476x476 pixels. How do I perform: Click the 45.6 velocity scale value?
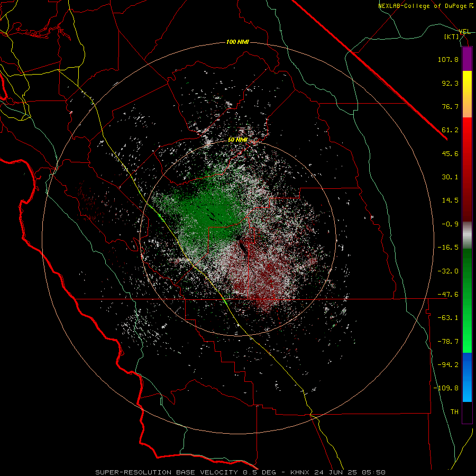point(450,153)
